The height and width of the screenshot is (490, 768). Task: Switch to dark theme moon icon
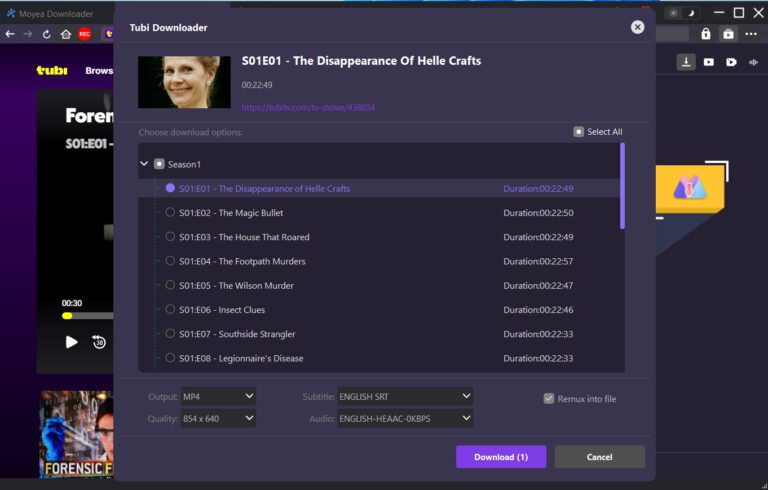[691, 13]
